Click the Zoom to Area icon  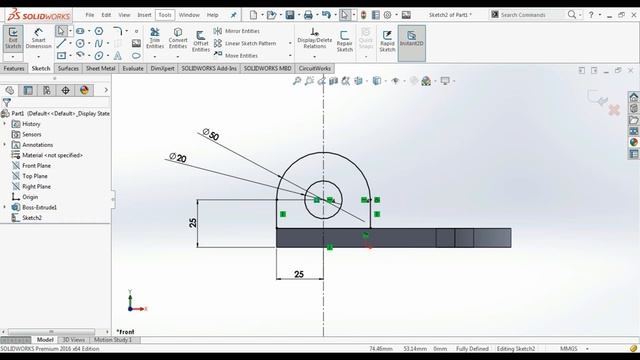coord(309,81)
